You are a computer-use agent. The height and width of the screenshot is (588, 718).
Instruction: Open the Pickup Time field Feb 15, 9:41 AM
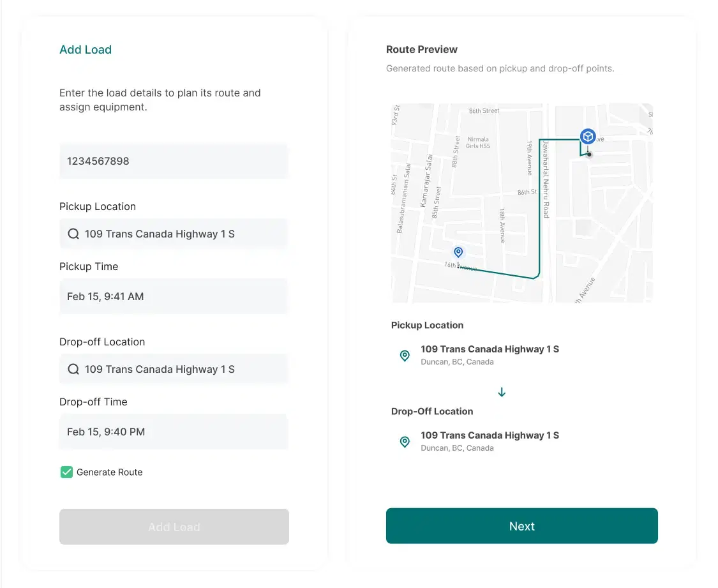174,296
